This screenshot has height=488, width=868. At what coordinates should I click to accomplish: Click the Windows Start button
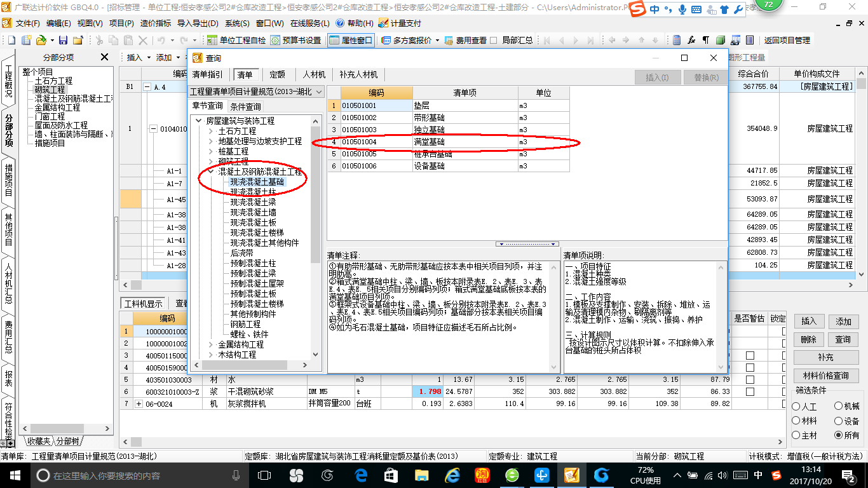pyautogui.click(x=14, y=475)
